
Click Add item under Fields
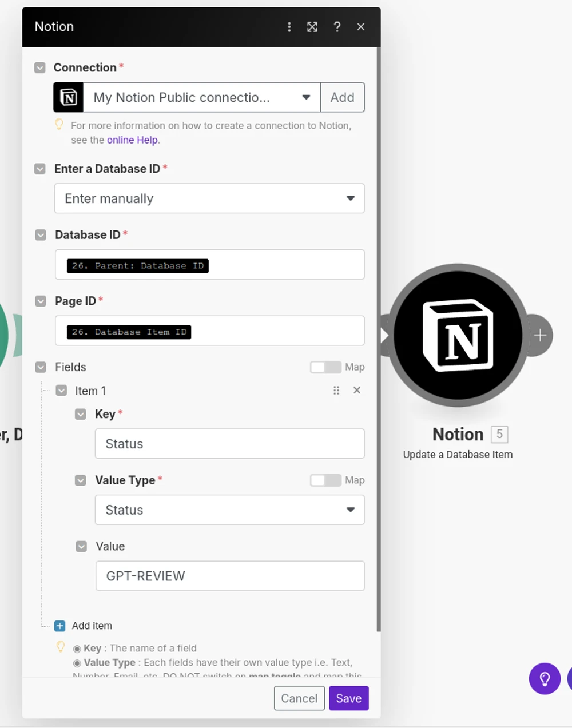tap(92, 626)
